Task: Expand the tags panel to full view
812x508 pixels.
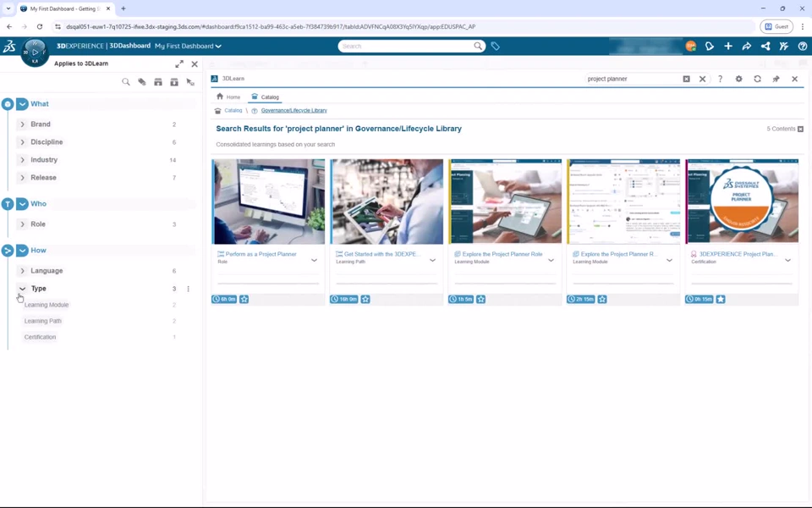Action: (179, 63)
